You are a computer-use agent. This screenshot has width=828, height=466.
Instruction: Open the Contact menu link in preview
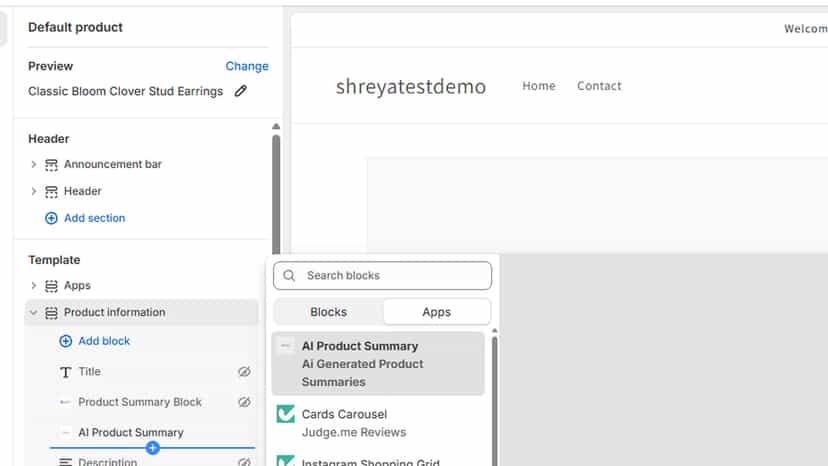click(x=599, y=86)
